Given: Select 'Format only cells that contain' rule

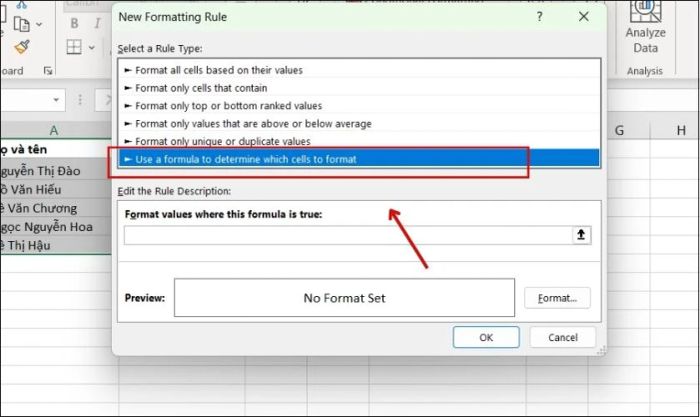Looking at the screenshot, I should click(x=359, y=88).
